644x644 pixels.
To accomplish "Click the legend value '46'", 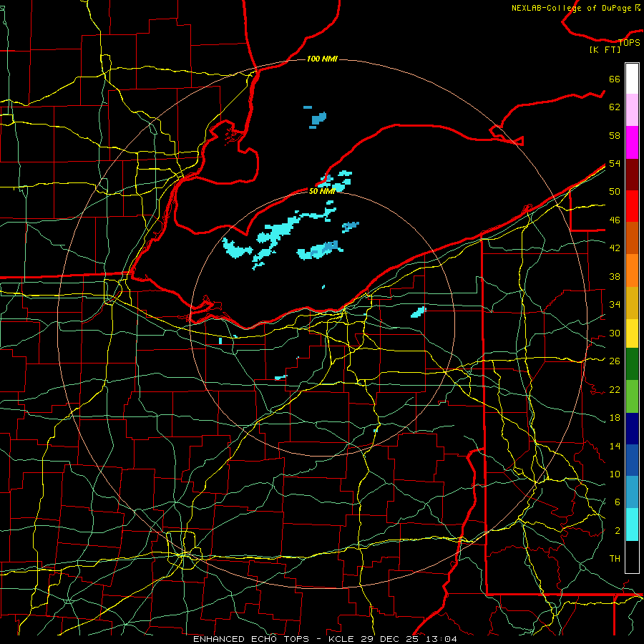I will point(615,220).
